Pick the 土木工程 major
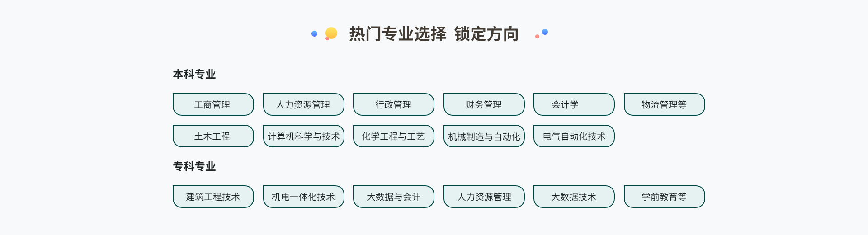Screen dimensions: 868x235 pyautogui.click(x=213, y=136)
